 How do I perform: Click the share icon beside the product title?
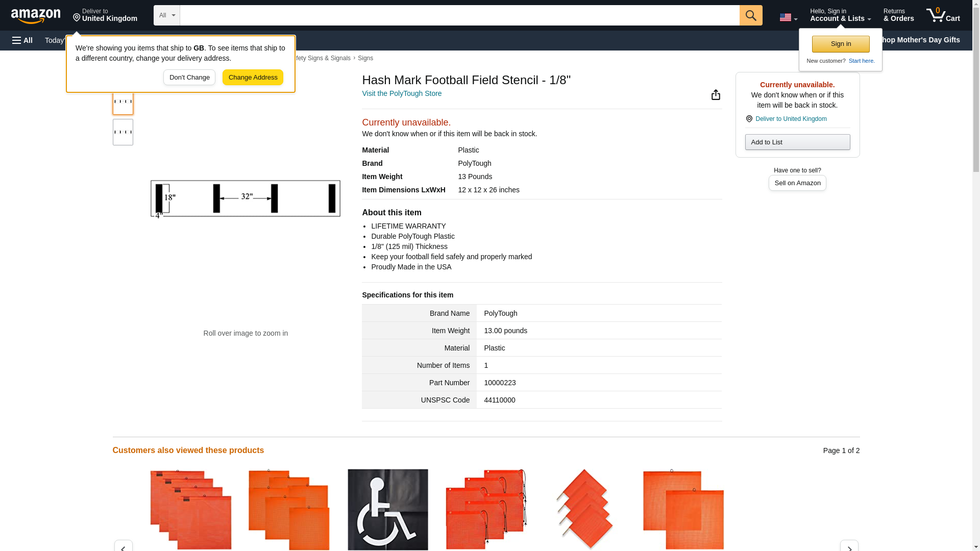tap(716, 95)
